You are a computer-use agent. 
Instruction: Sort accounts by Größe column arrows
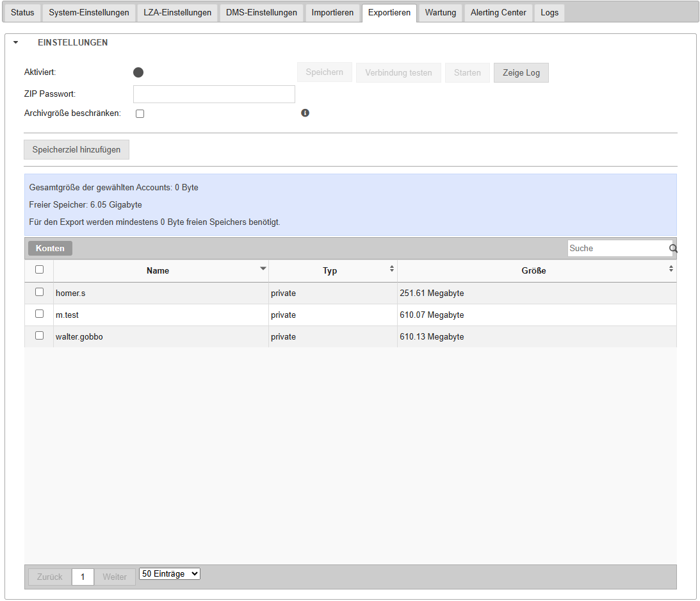coord(671,270)
